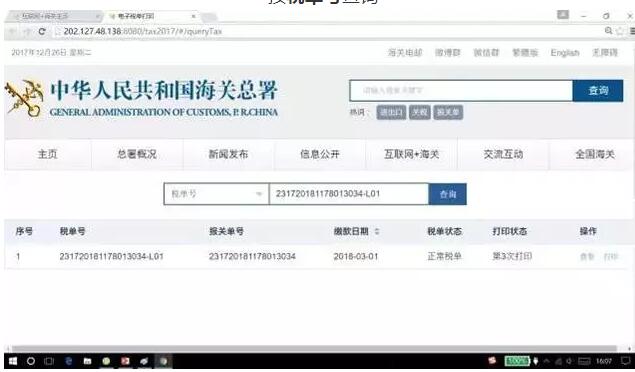Open the Windows Start menu
This screenshot has width=635, height=372.
tap(13, 361)
